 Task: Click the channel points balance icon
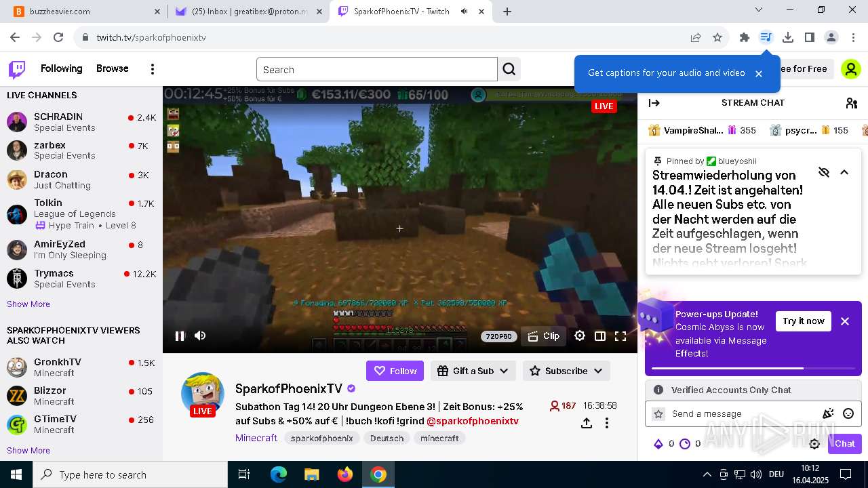click(x=685, y=444)
